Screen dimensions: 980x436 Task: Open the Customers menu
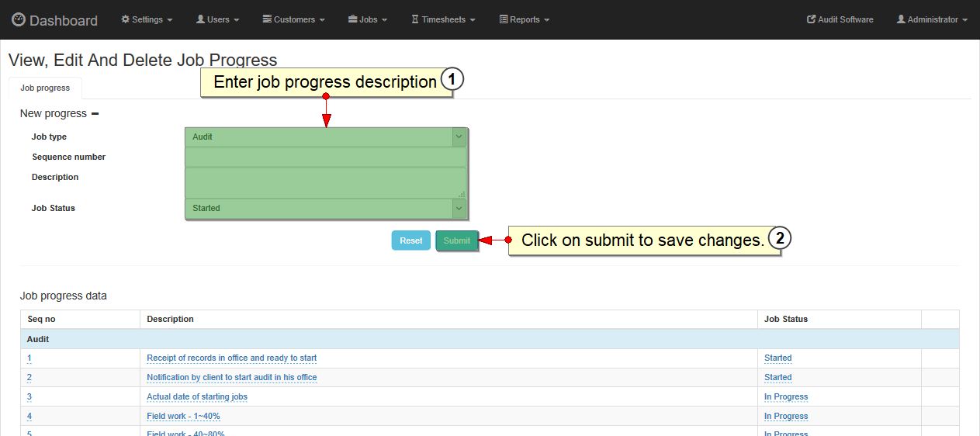pos(293,19)
